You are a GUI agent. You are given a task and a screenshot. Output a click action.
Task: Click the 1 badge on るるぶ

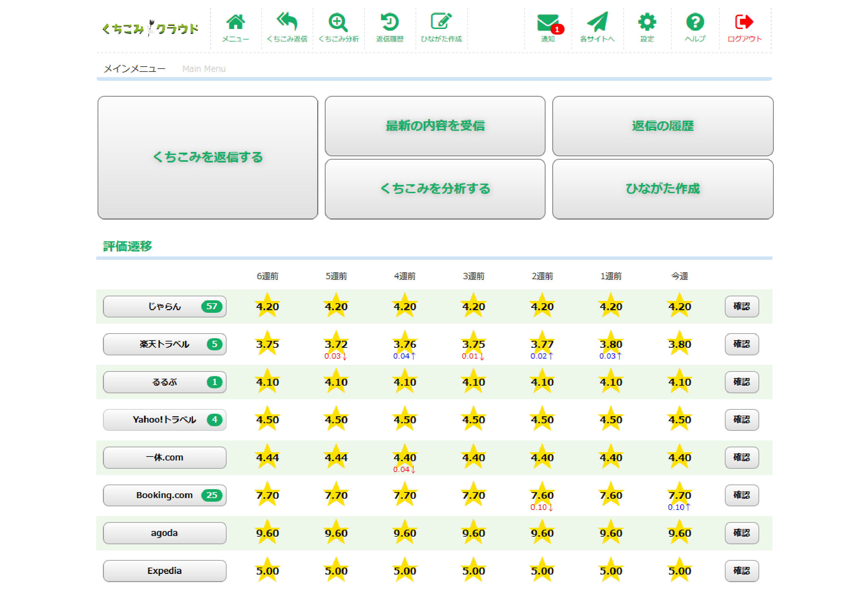[x=214, y=382]
